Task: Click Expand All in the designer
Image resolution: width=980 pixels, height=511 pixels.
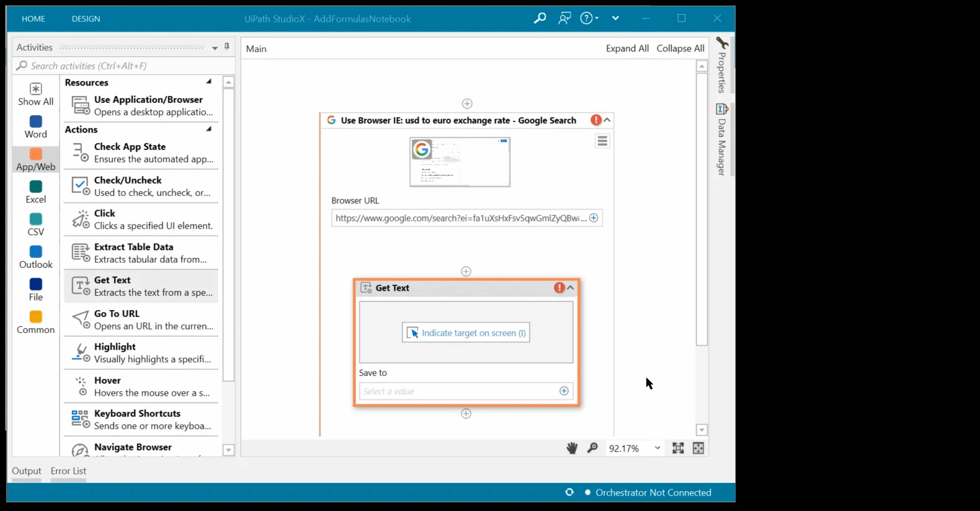Action: (627, 48)
